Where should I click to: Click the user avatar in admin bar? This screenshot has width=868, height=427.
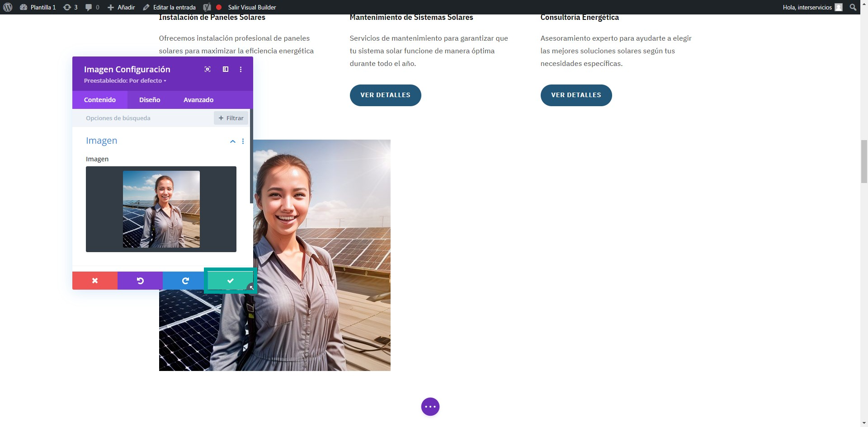[839, 7]
